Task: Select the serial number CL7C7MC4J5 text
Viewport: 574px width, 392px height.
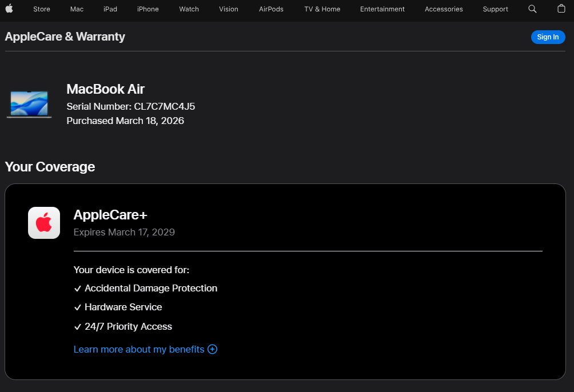Action: (x=164, y=106)
